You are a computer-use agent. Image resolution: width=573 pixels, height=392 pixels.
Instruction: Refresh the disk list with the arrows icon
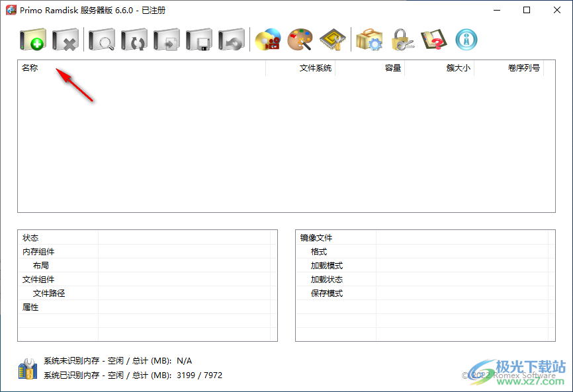click(134, 40)
